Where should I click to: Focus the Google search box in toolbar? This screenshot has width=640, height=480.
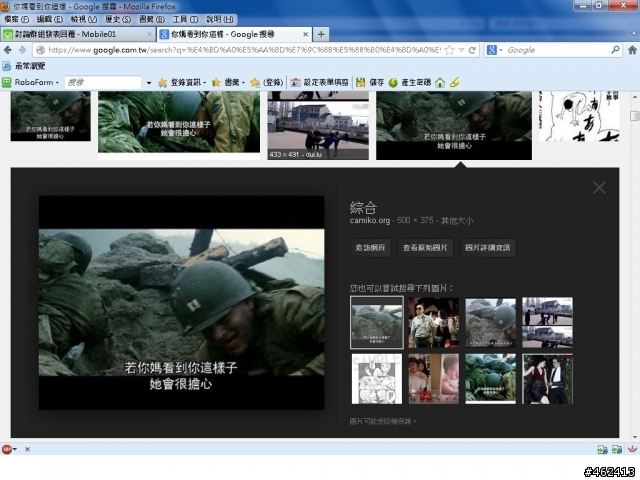pos(557,50)
